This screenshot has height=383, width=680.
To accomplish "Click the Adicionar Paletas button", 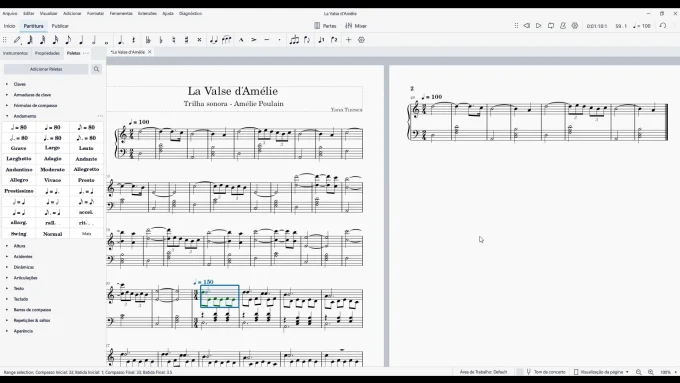I will click(46, 69).
